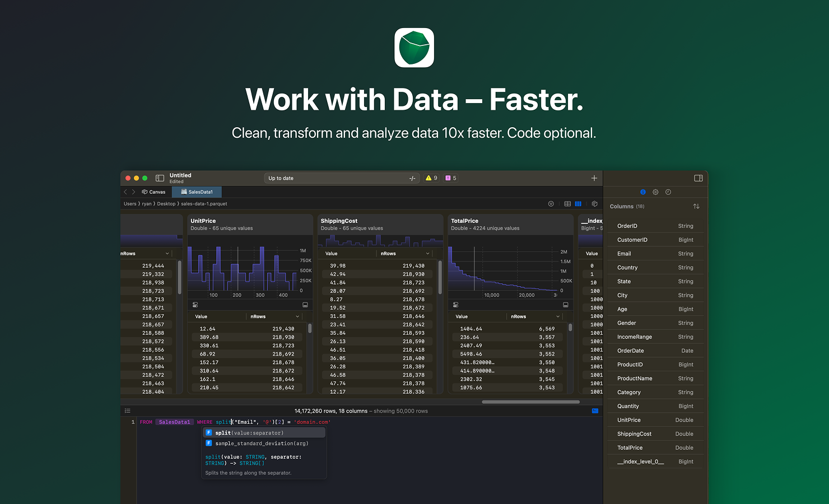Click ShippingCost value list scrollbar

coord(440,277)
